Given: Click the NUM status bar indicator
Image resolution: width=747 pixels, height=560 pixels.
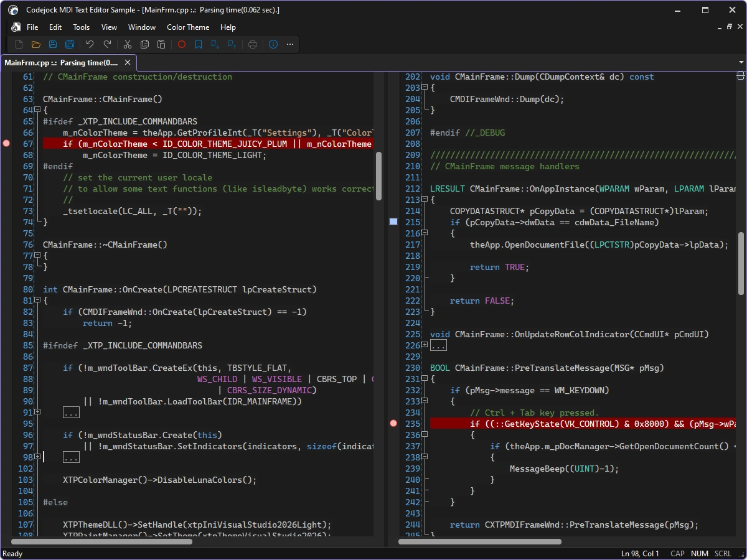Looking at the screenshot, I should tap(700, 554).
